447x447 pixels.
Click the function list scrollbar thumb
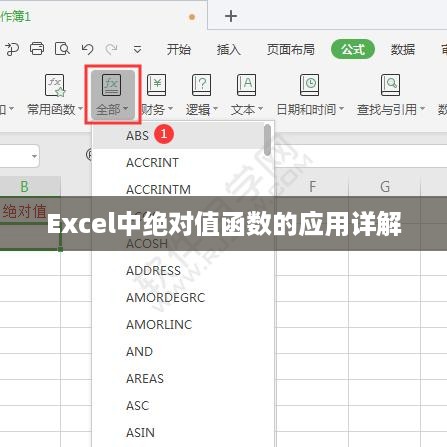(x=267, y=140)
